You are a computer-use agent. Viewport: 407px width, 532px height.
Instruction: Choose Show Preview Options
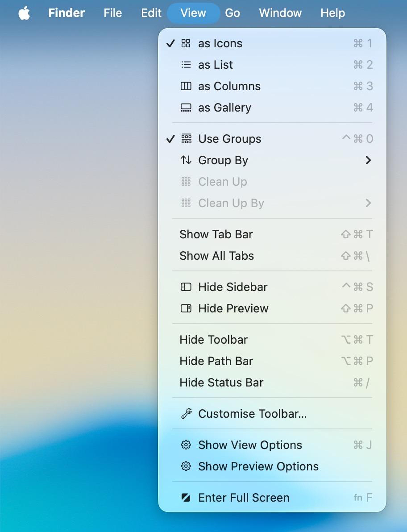tap(258, 466)
